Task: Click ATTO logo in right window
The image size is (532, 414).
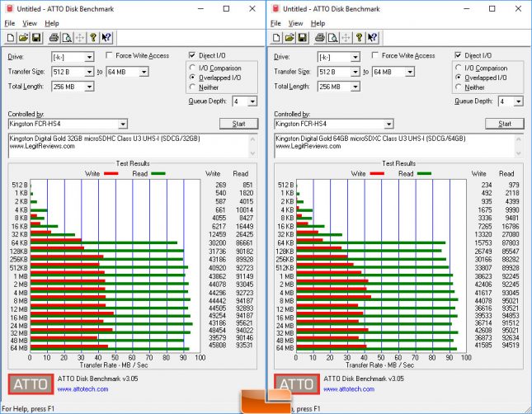Action: coord(297,383)
